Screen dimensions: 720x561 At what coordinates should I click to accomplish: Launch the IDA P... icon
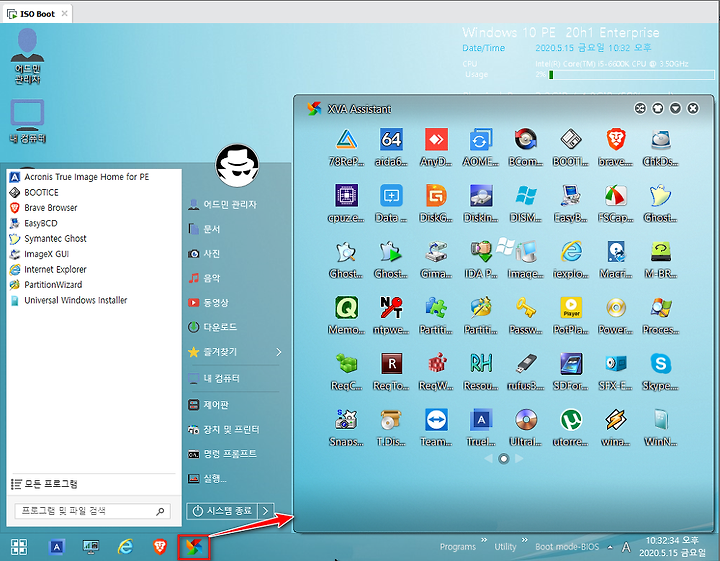[481, 252]
